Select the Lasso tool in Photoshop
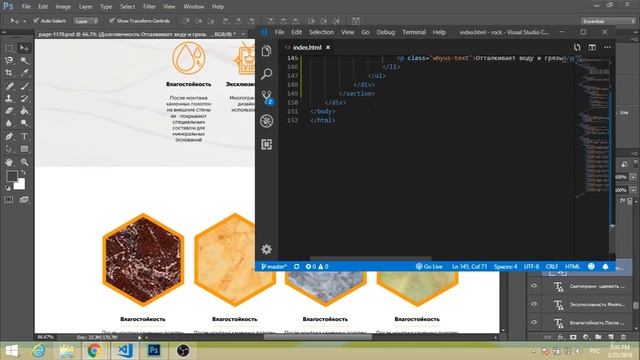Screen dimensions: 640x360 [9, 60]
